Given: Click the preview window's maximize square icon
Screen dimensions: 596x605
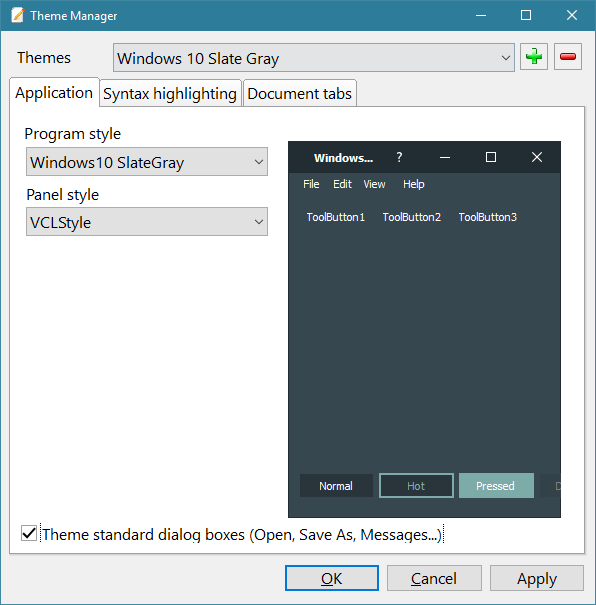Looking at the screenshot, I should coord(491,157).
